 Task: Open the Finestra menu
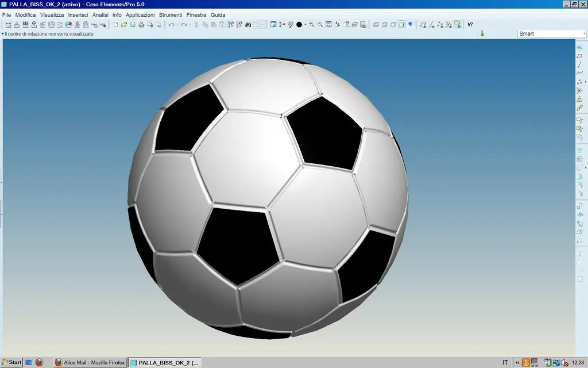[x=196, y=15]
